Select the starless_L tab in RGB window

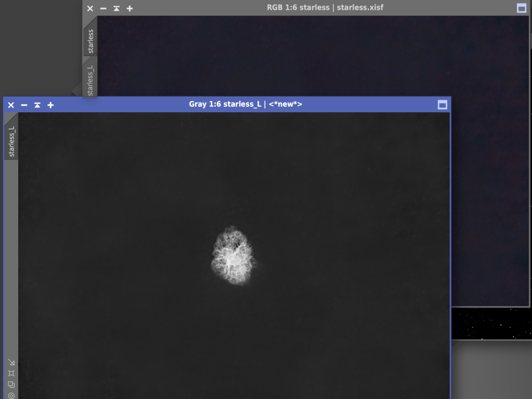(90, 79)
